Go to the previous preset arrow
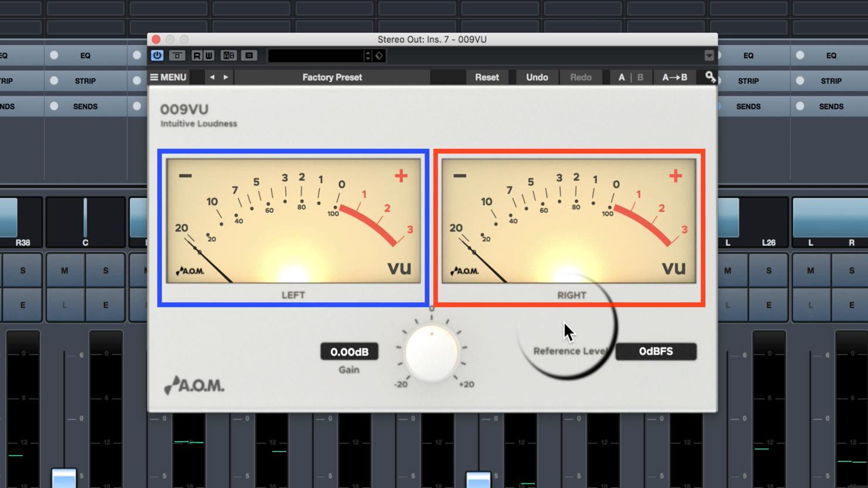868x488 pixels. pyautogui.click(x=212, y=77)
